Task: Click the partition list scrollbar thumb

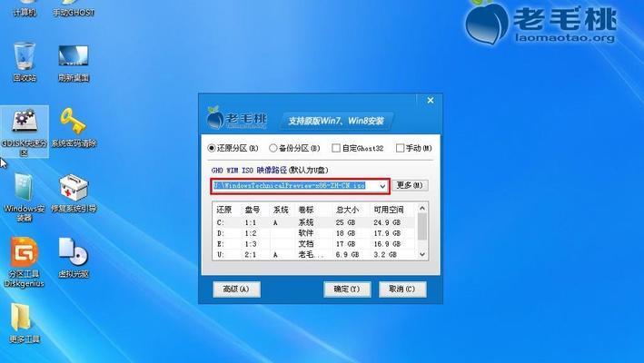Action: point(421,227)
